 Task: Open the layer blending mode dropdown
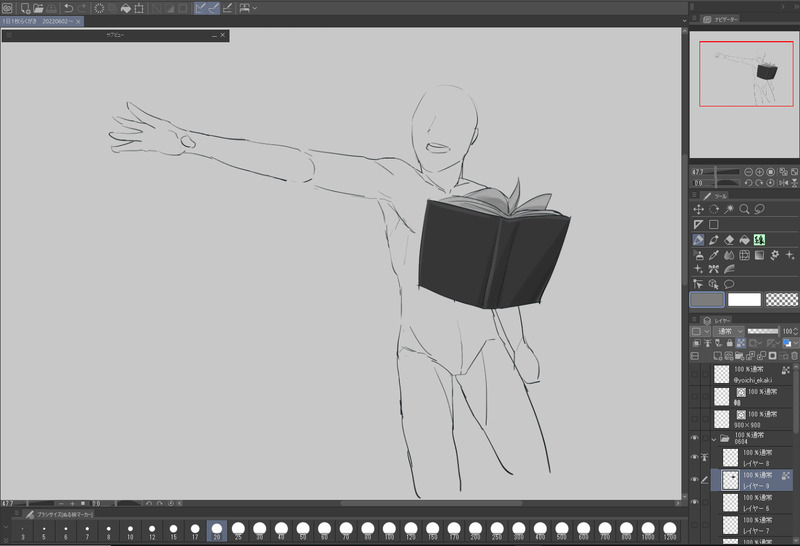point(729,331)
